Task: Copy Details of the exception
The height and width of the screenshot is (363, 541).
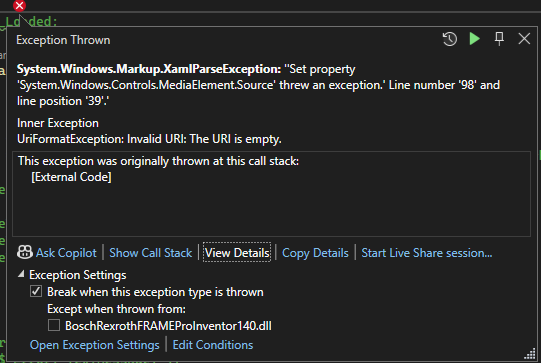Action: [x=315, y=253]
